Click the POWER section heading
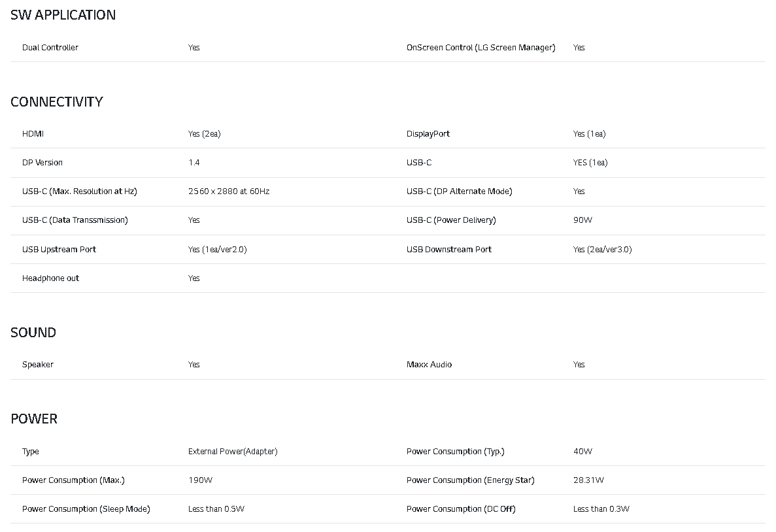The image size is (776, 532). pos(34,419)
